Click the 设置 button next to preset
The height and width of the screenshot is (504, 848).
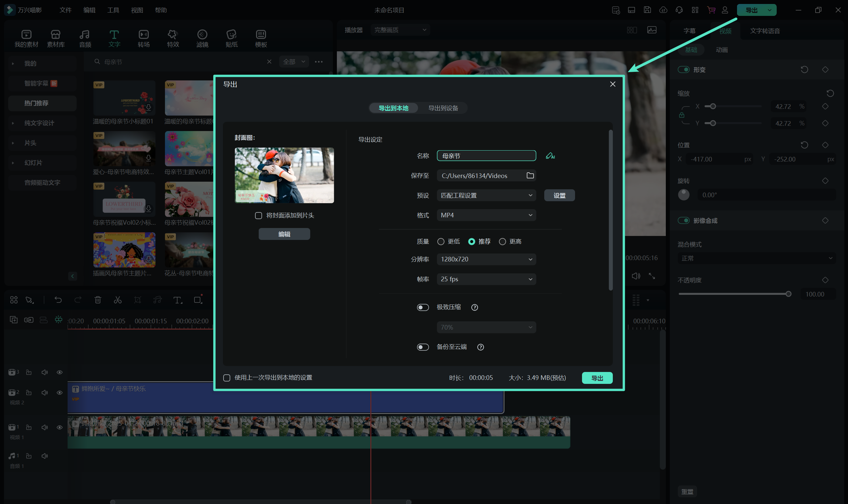click(559, 196)
